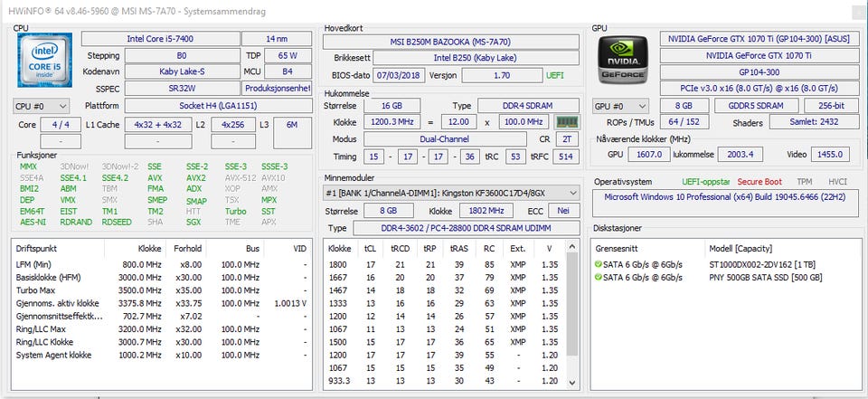Click the timing table scrollbar up arrow
Screen dimensions: 868x399
point(572,247)
